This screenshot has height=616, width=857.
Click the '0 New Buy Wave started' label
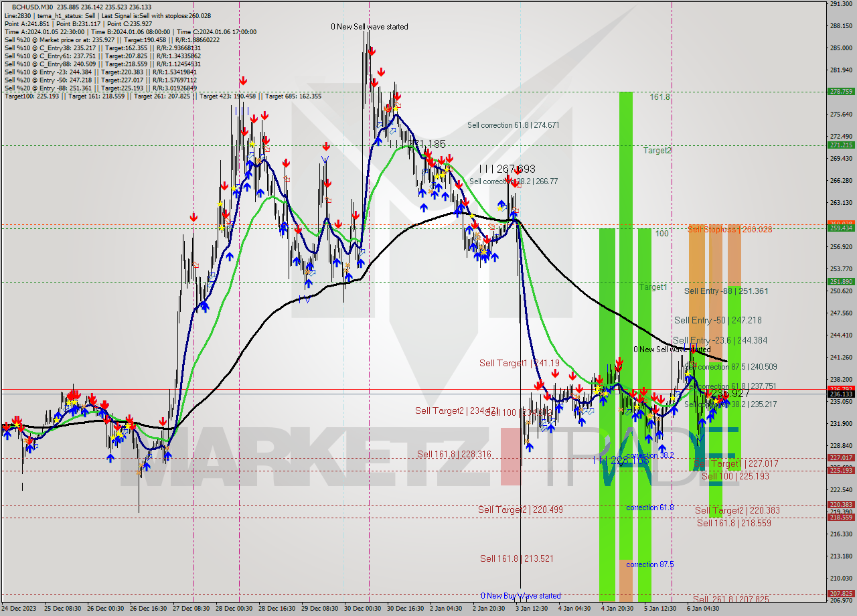tap(521, 596)
